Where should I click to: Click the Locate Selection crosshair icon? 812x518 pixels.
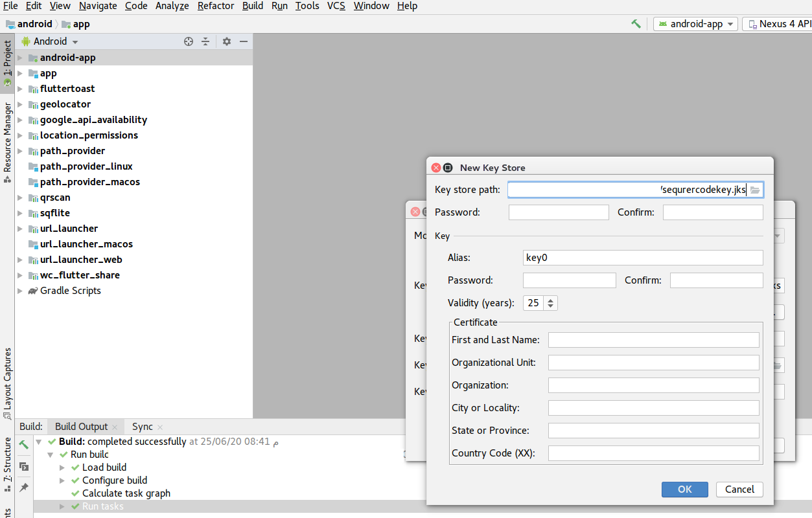click(x=189, y=41)
